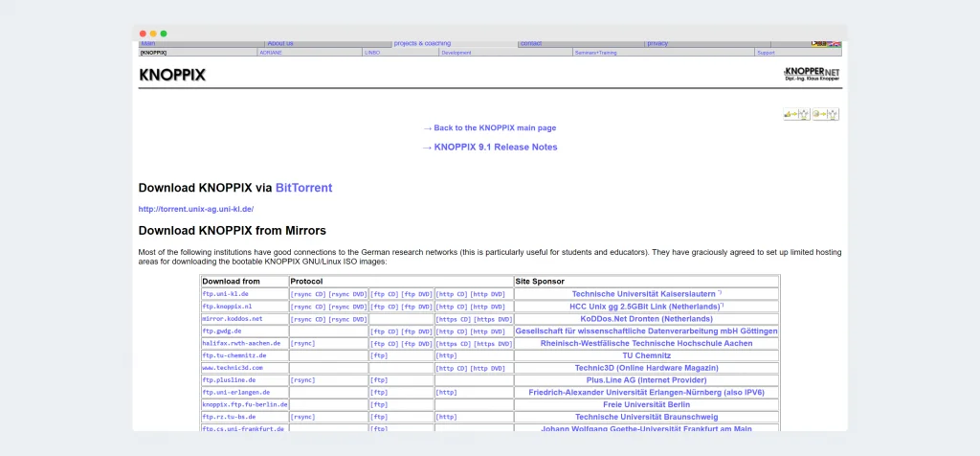Open TU Chemnitz sponsor link
980x456 pixels.
646,355
